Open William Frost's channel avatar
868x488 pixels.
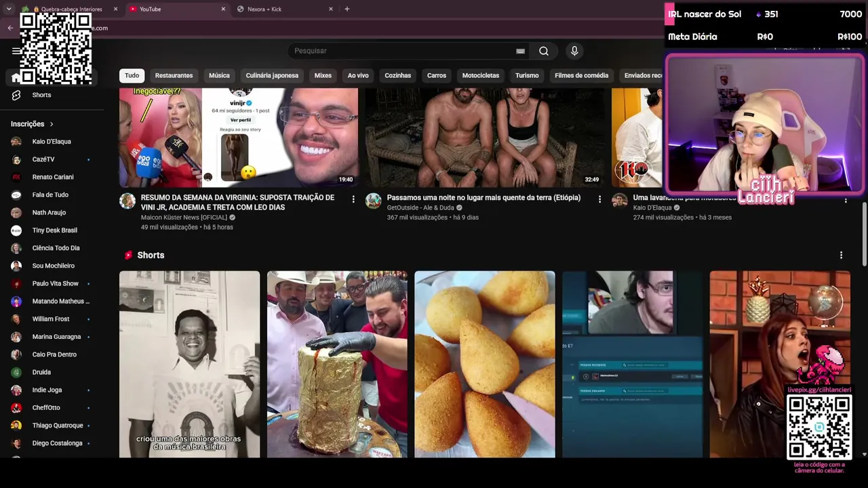(x=16, y=319)
